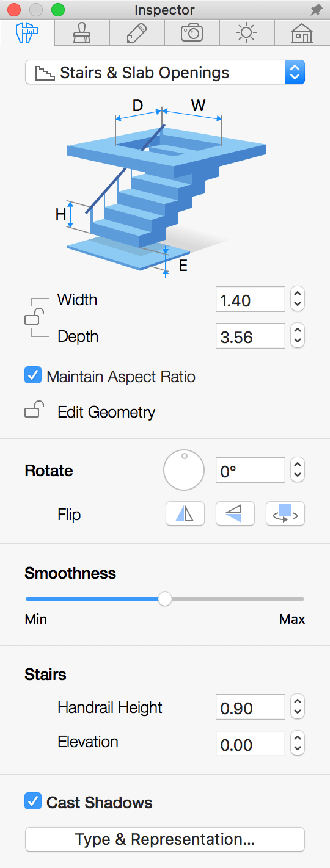Click the Type & Representation button
Screen dimensions: 330x868
click(x=165, y=839)
